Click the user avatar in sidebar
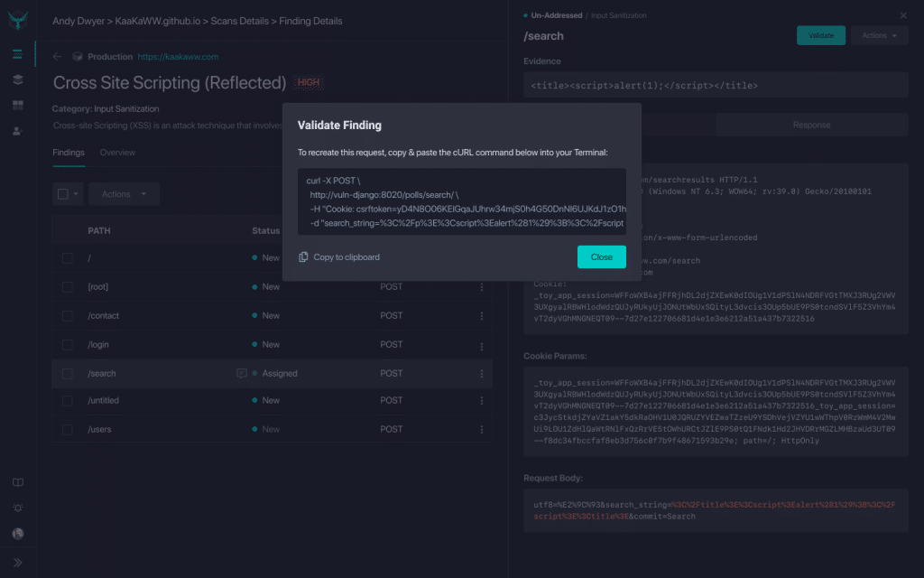This screenshot has width=924, height=578. click(18, 534)
